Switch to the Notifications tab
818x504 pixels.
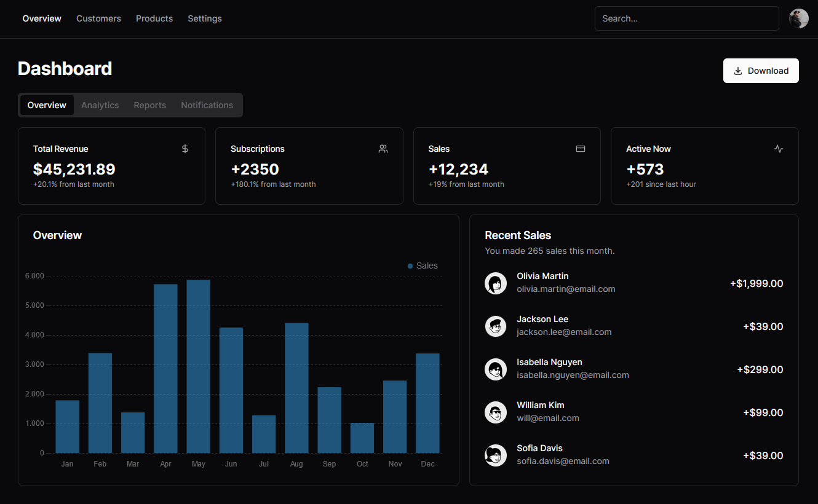[x=207, y=105]
